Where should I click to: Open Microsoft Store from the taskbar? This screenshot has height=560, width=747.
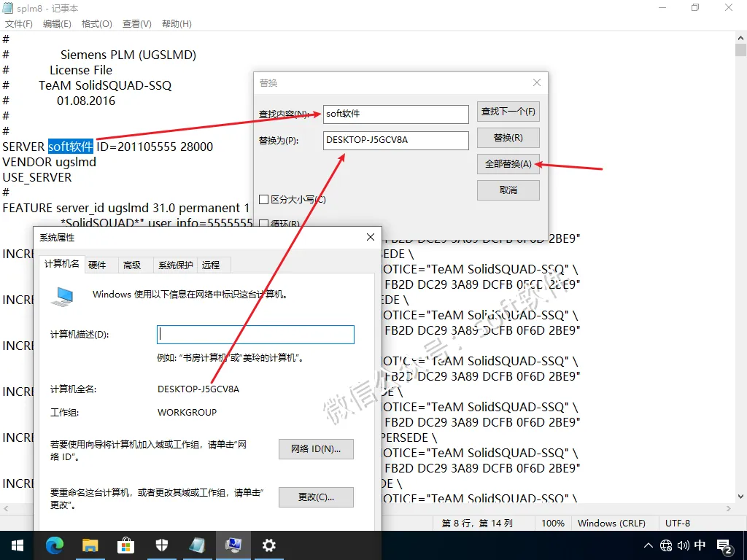125,545
